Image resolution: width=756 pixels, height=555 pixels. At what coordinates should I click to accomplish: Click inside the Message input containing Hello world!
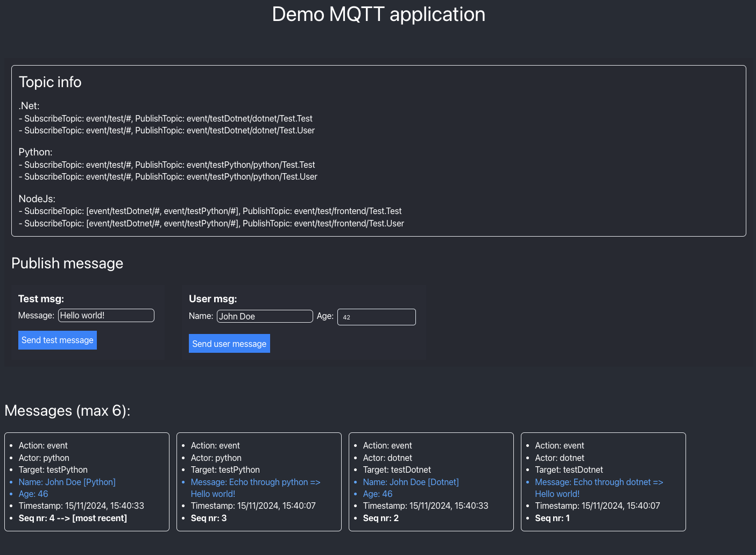click(x=105, y=315)
